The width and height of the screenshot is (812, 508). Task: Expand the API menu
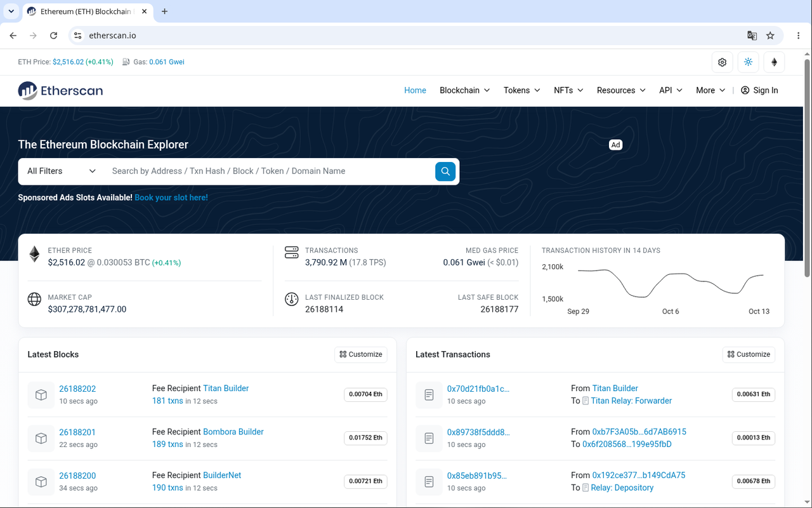coord(671,91)
